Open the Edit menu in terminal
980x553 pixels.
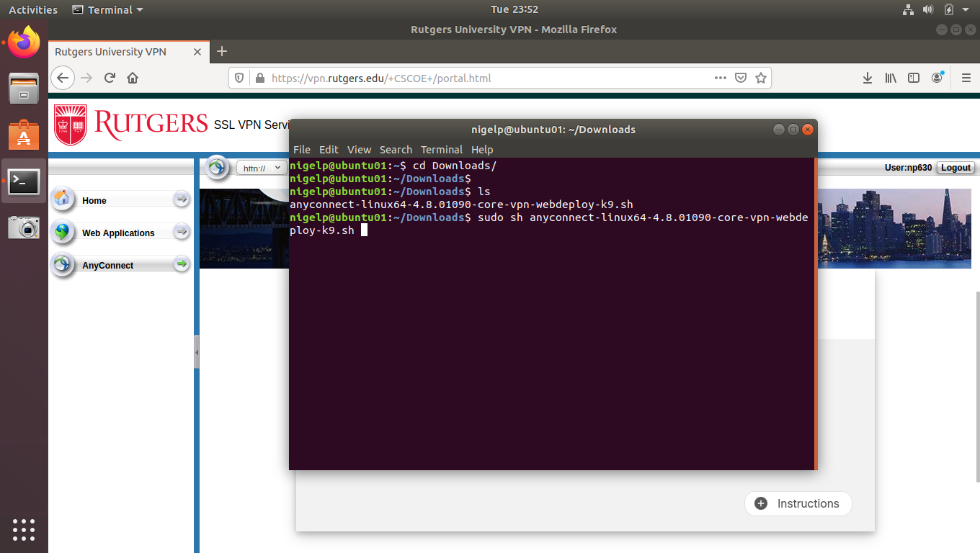pos(329,150)
